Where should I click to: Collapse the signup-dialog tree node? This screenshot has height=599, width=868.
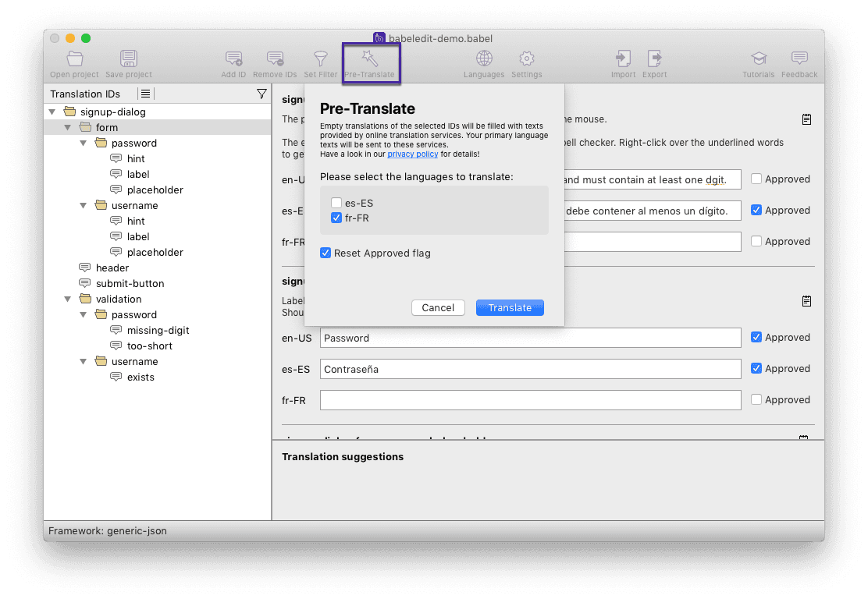pyautogui.click(x=52, y=112)
